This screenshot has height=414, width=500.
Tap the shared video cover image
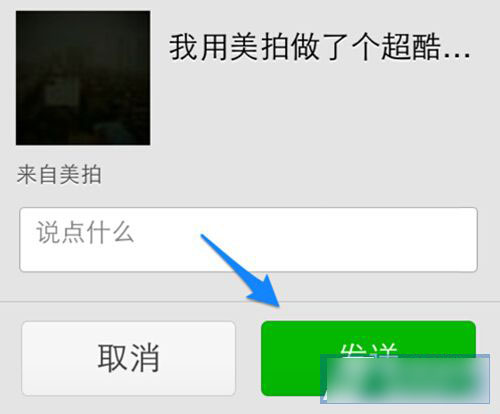[x=83, y=78]
